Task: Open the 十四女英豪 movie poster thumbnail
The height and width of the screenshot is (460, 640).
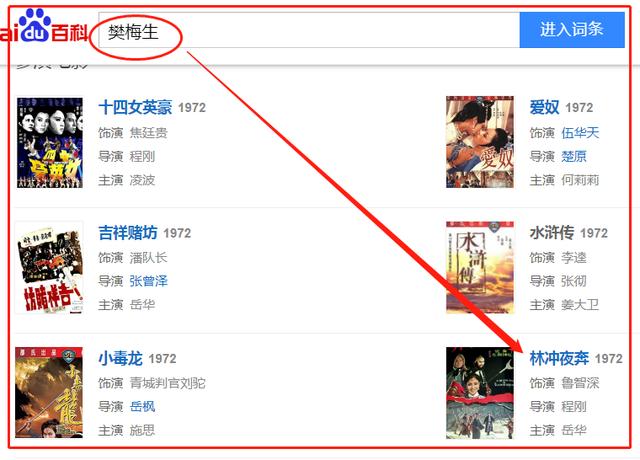Action: click(x=50, y=142)
